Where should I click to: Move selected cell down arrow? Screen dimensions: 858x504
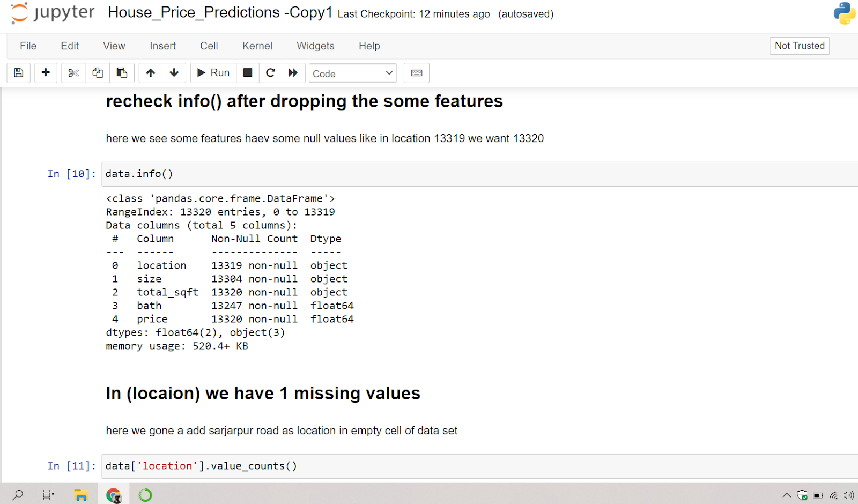pyautogui.click(x=174, y=73)
